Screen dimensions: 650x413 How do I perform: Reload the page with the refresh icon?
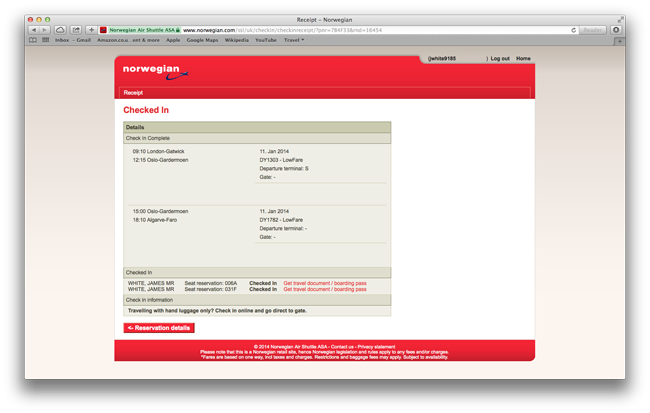coord(573,30)
